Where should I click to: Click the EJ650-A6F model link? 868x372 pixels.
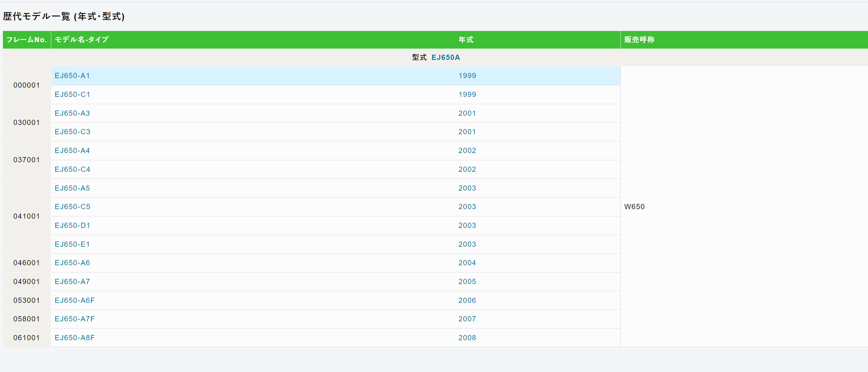coord(74,300)
